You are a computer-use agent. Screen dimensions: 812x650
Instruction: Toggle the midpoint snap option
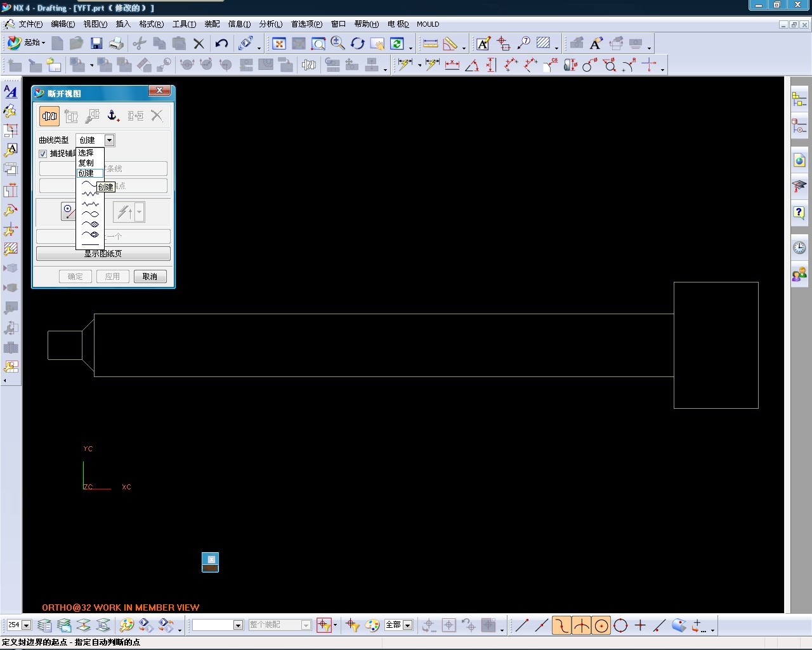541,625
